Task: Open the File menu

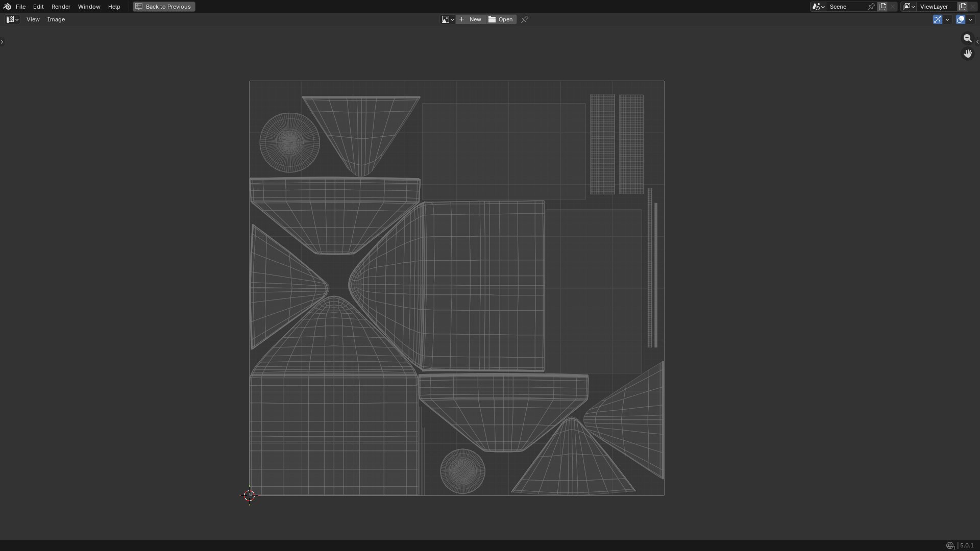Action: coord(20,7)
